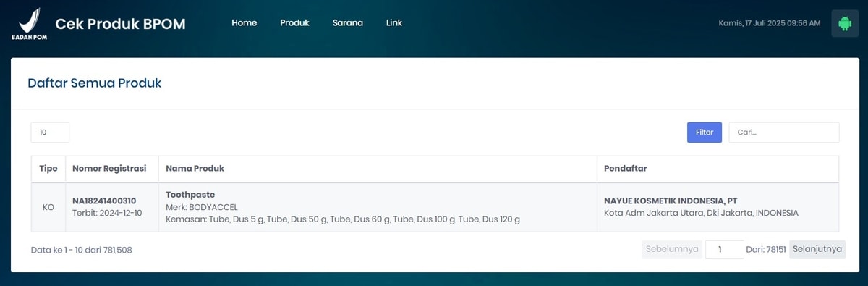Open the Link menu
868x286 pixels.
(x=394, y=22)
